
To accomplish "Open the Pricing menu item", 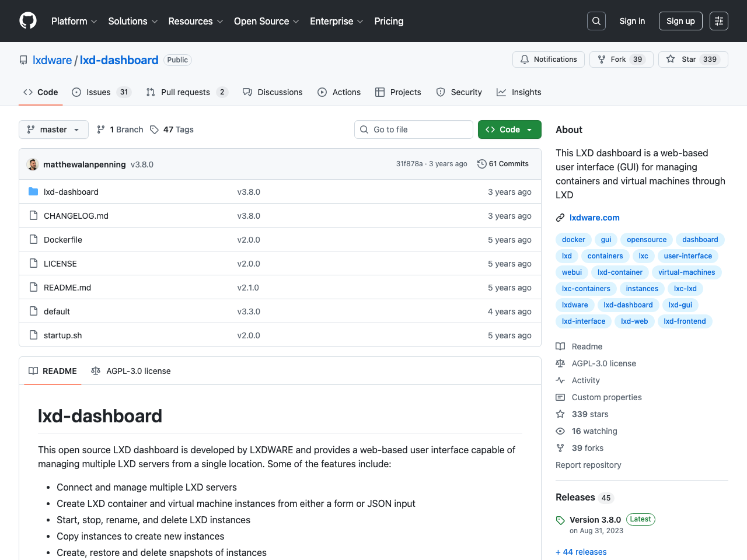I will [x=389, y=21].
